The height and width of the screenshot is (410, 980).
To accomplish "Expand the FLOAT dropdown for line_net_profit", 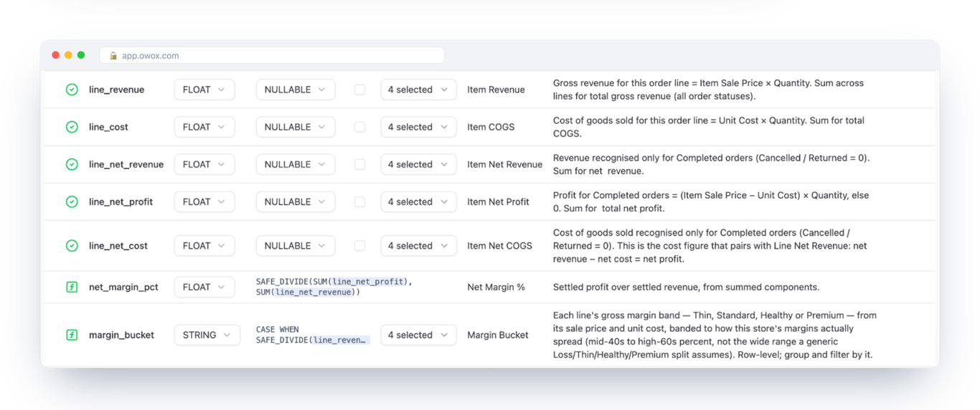I will point(204,201).
